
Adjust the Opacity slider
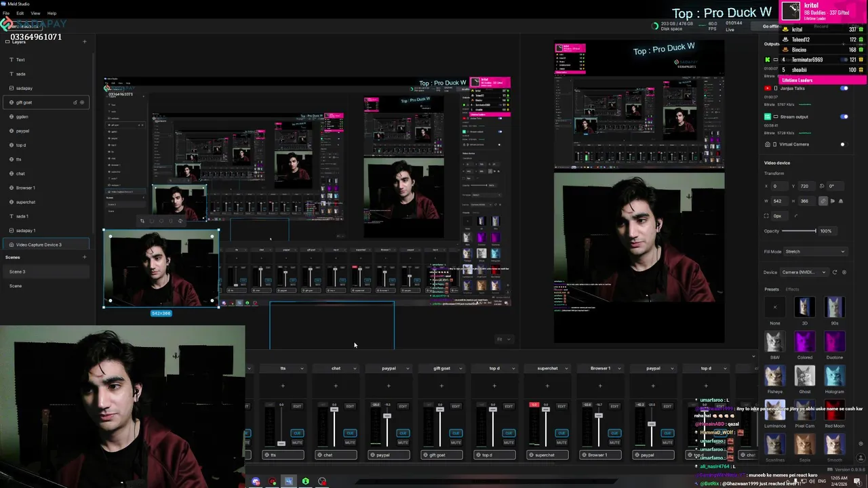pyautogui.click(x=800, y=231)
